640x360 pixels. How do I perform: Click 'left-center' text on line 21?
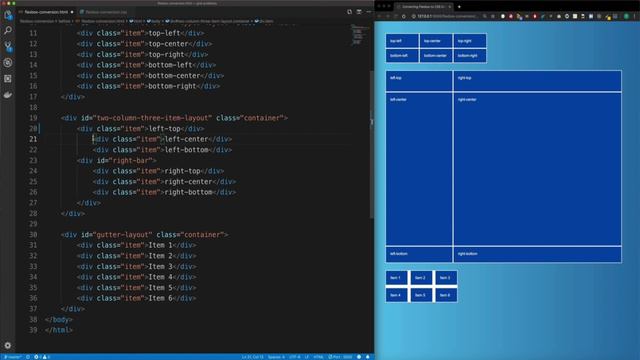[x=187, y=139]
